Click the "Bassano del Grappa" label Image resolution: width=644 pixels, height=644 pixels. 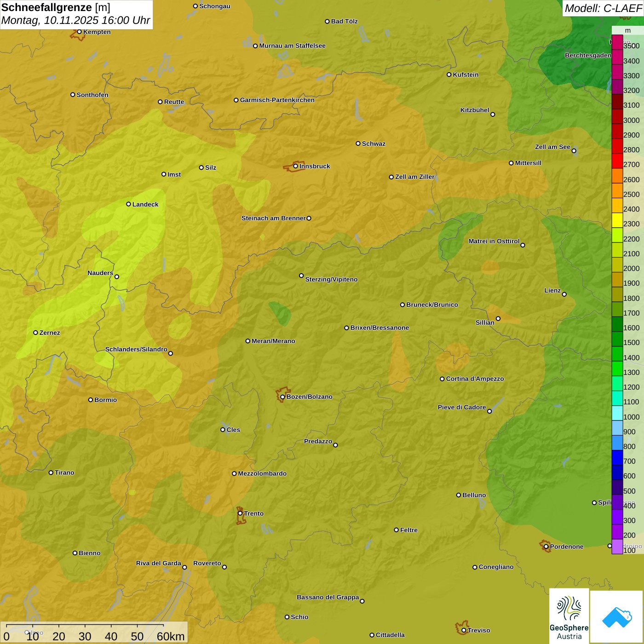[x=328, y=597]
